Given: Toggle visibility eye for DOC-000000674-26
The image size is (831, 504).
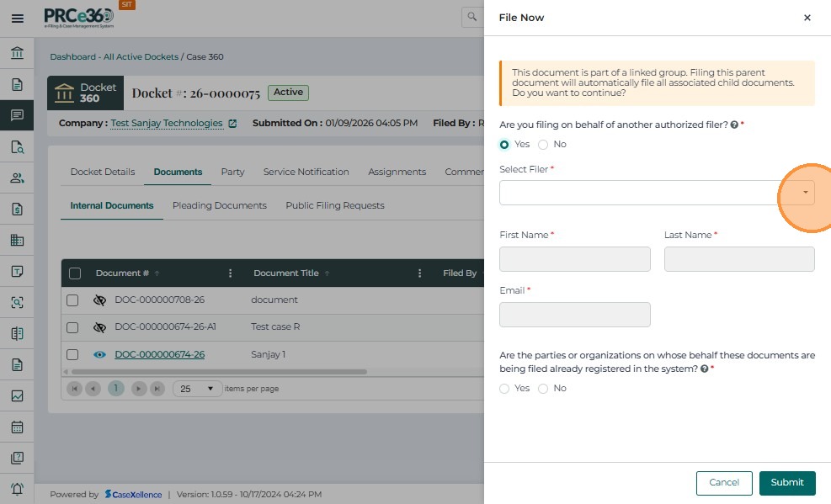Looking at the screenshot, I should click(99, 355).
